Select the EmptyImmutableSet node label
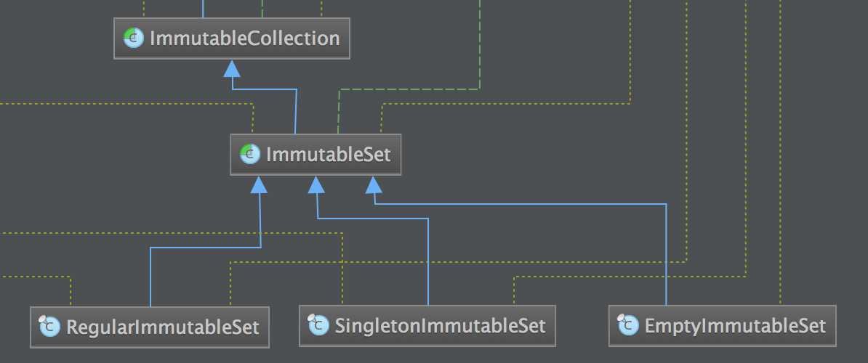 tap(735, 325)
